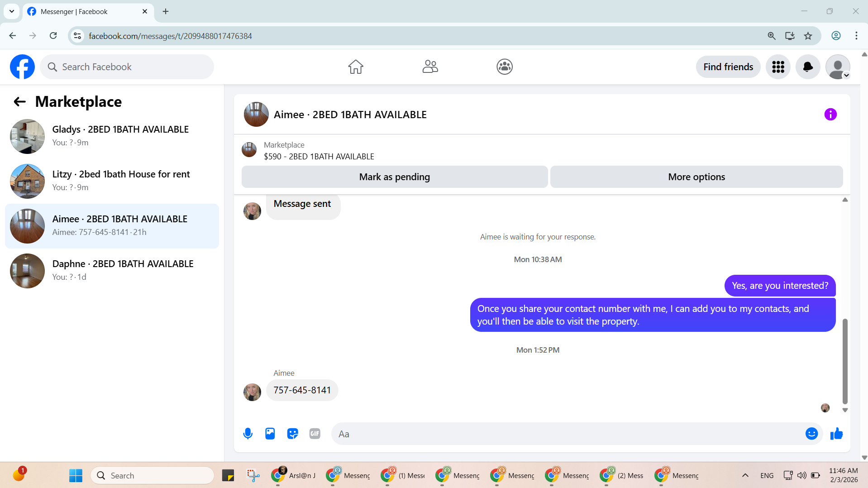
Task: Bookmark this tab with the star
Action: pyautogui.click(x=808, y=36)
